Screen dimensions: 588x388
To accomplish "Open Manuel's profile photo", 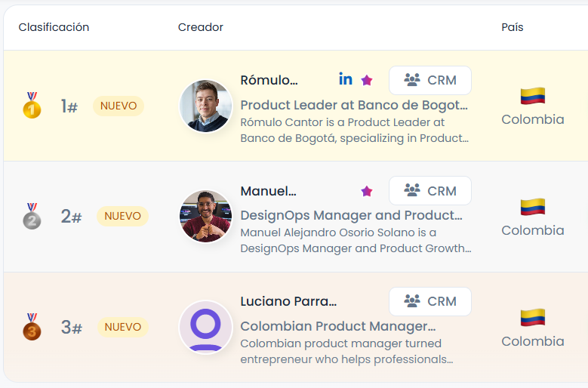I will [x=205, y=217].
